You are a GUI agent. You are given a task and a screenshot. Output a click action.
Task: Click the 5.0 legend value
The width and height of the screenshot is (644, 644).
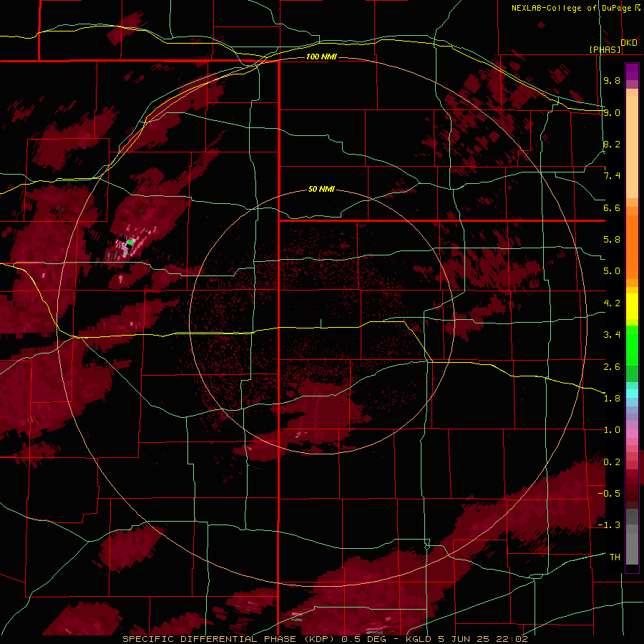pos(612,271)
